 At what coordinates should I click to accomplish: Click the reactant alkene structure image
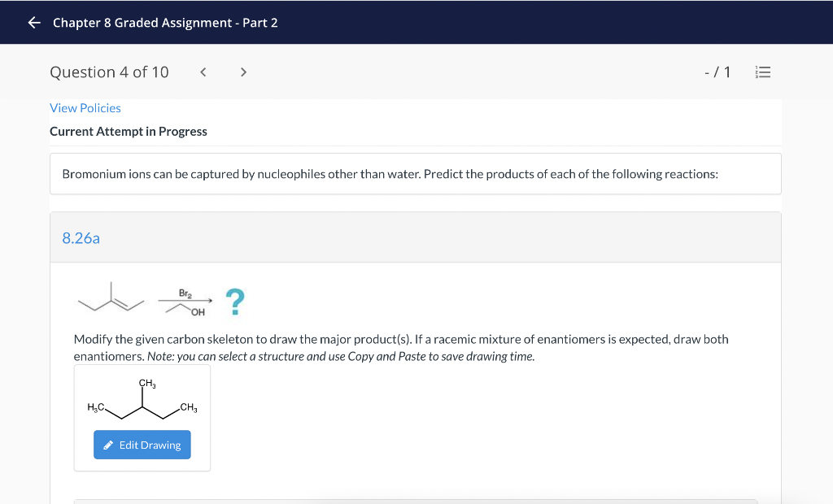click(x=111, y=297)
